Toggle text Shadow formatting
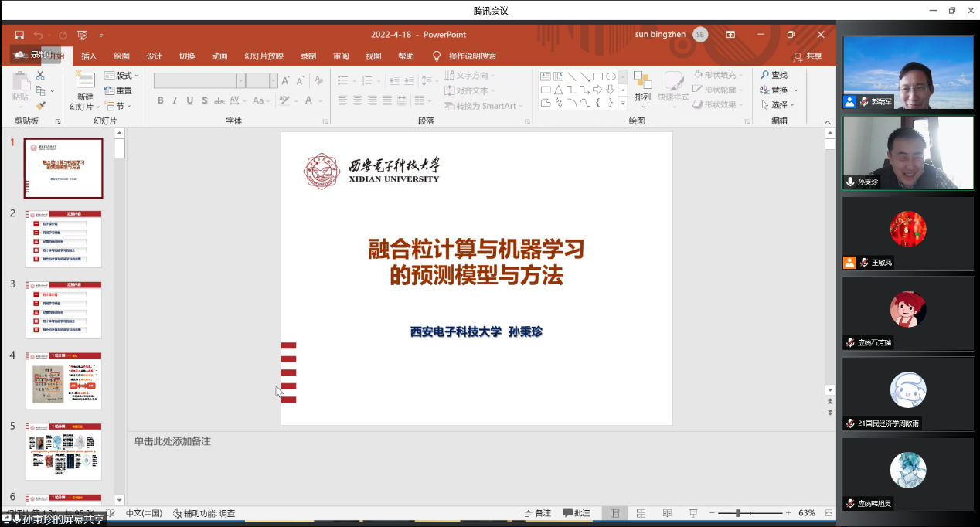The height and width of the screenshot is (527, 980). (204, 100)
